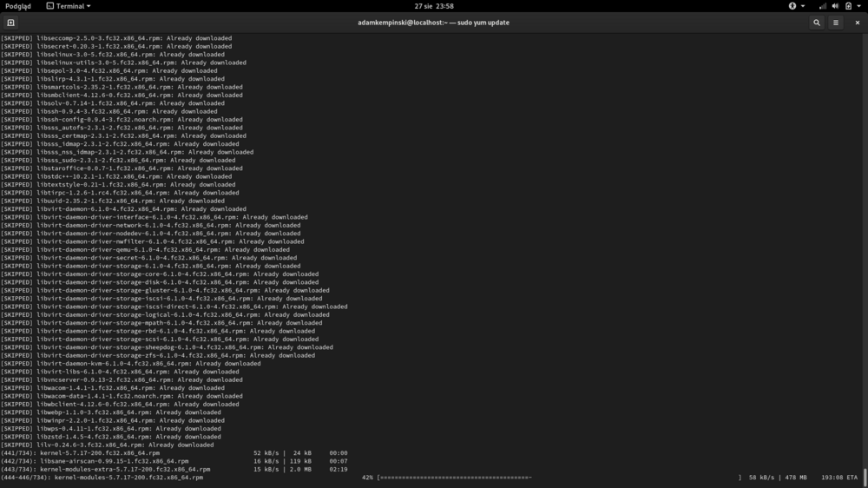This screenshot has height=488, width=868.
Task: Click the line for libsolv-0.7.14-1.fc32
Action: tap(112, 103)
